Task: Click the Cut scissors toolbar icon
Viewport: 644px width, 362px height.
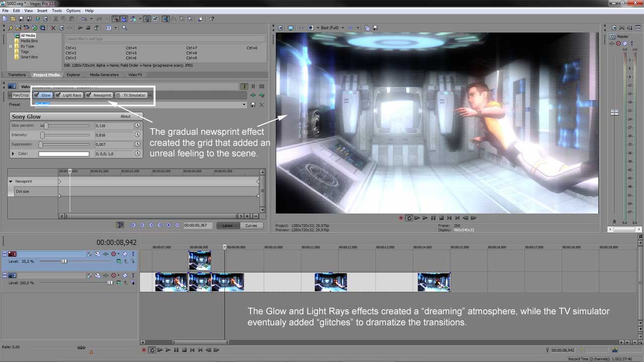Action: 55,19
